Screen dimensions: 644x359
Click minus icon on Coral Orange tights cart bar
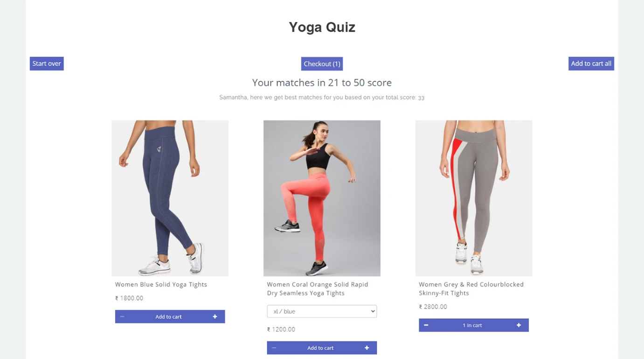274,348
